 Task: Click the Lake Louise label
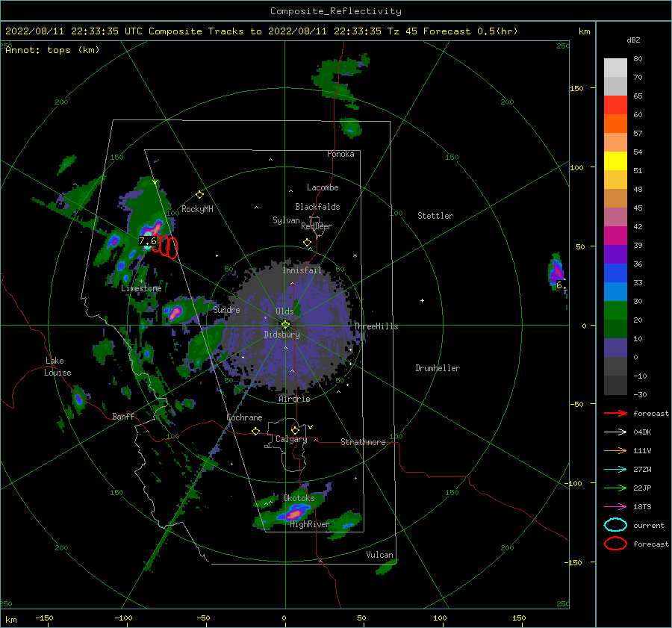click(57, 367)
